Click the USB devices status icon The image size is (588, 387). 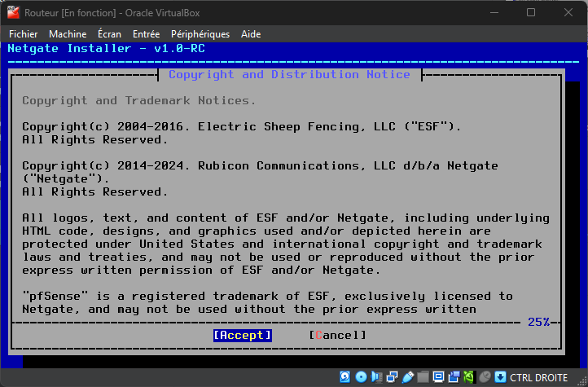point(408,377)
